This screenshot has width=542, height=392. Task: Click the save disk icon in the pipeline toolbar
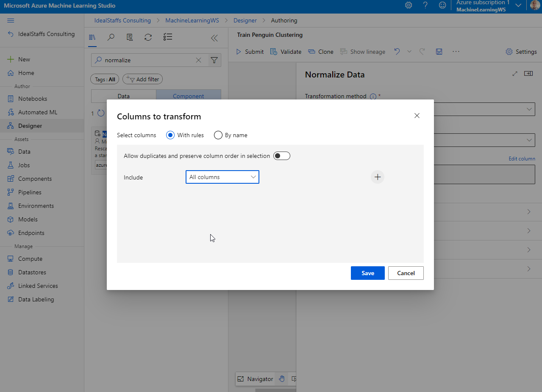pyautogui.click(x=439, y=52)
